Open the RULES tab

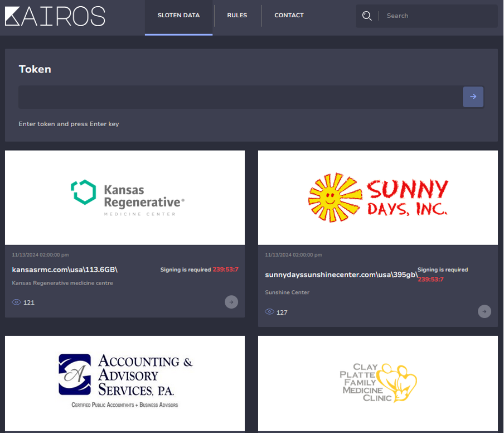click(x=237, y=16)
